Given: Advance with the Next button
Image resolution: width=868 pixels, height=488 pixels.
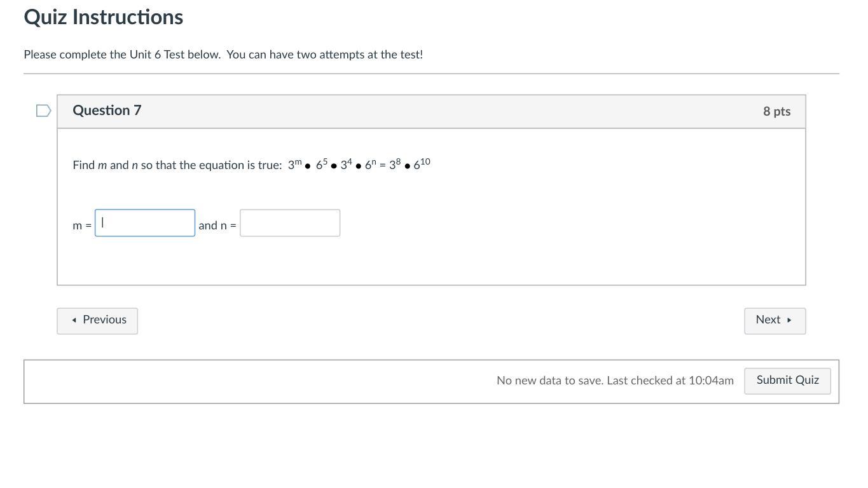Looking at the screenshot, I should coord(775,321).
